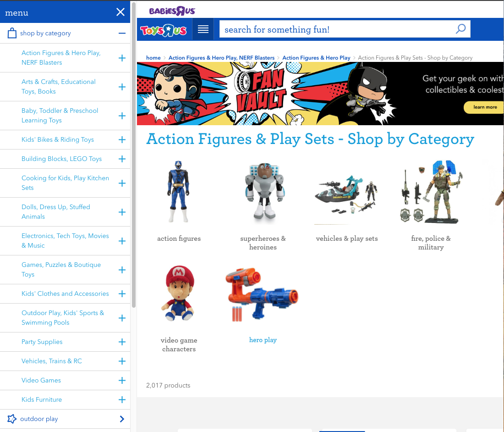This screenshot has width=504, height=432.
Task: Open Kids Furniture menu link
Action: (42, 399)
